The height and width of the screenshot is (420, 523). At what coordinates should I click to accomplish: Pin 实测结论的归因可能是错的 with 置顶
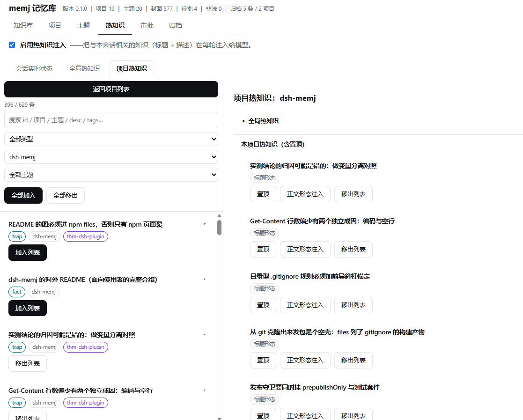[263, 194]
